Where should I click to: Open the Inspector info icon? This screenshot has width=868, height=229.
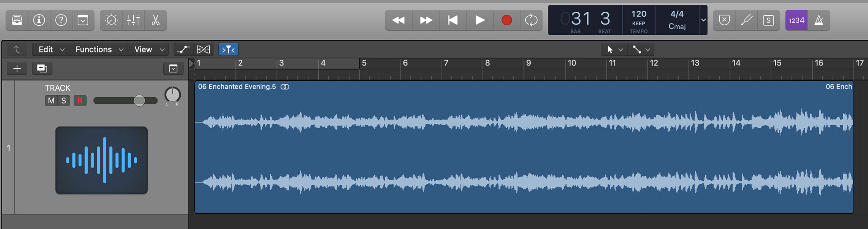pos(39,20)
